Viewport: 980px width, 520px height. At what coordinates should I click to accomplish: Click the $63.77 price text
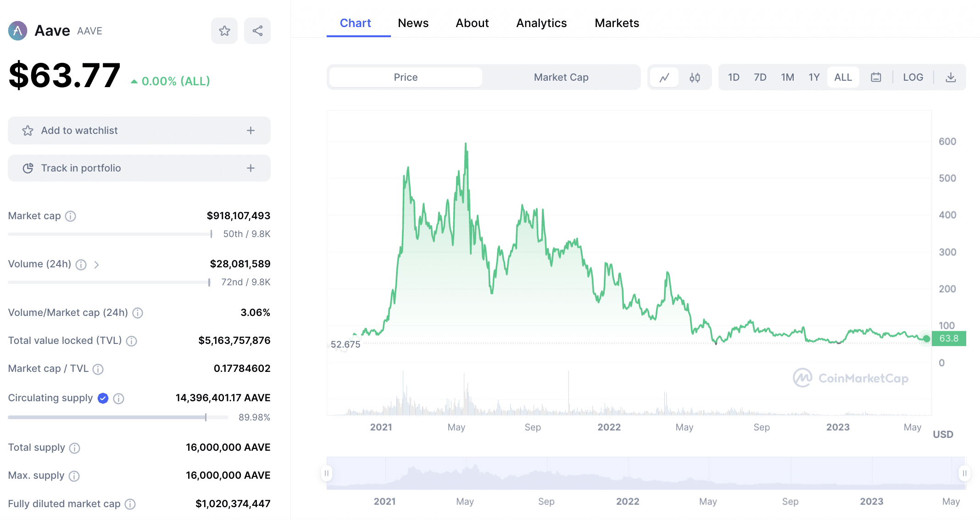(x=65, y=75)
